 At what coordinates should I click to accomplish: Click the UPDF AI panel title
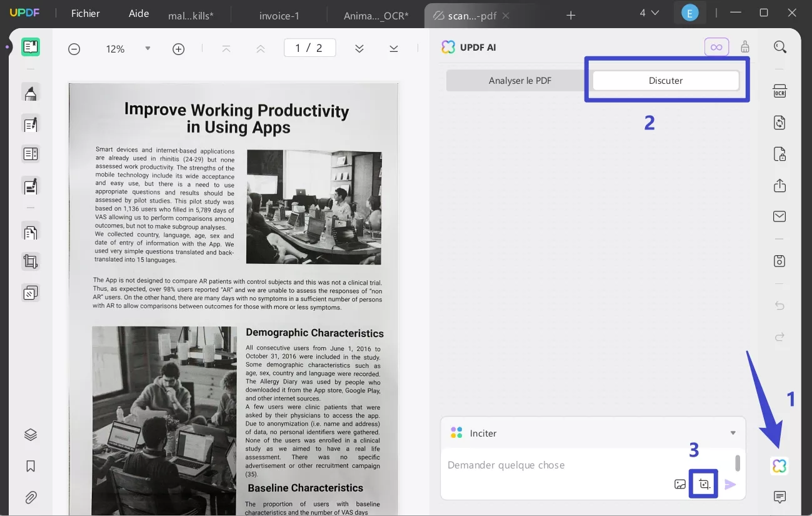click(x=478, y=47)
